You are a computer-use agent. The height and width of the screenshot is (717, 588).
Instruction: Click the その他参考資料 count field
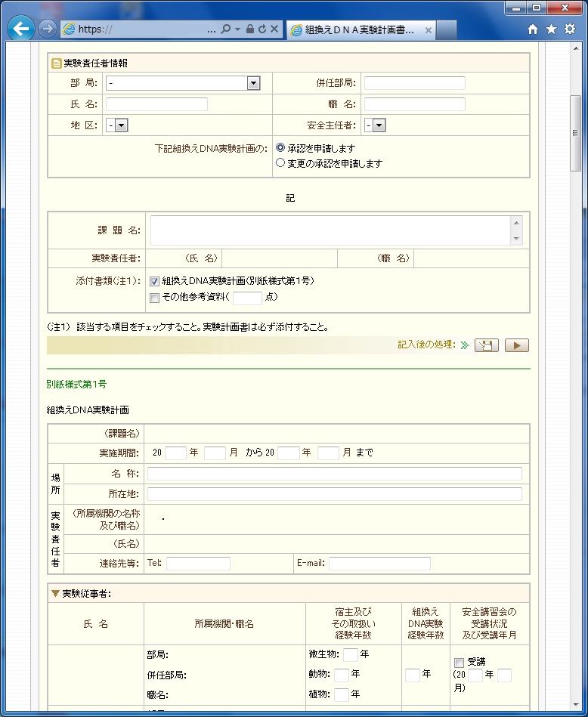(x=247, y=298)
